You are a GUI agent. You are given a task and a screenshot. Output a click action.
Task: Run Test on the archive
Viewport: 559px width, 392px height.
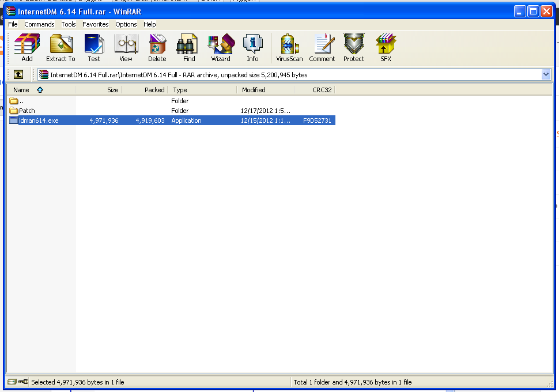(94, 48)
